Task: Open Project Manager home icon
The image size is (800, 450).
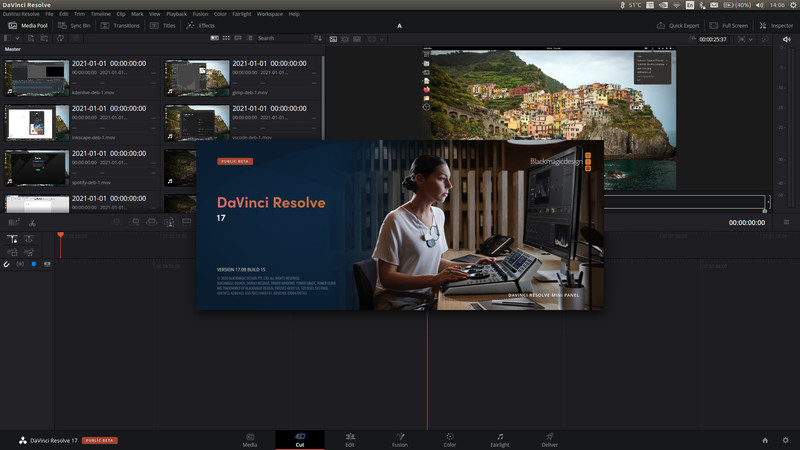Action: 765,440
